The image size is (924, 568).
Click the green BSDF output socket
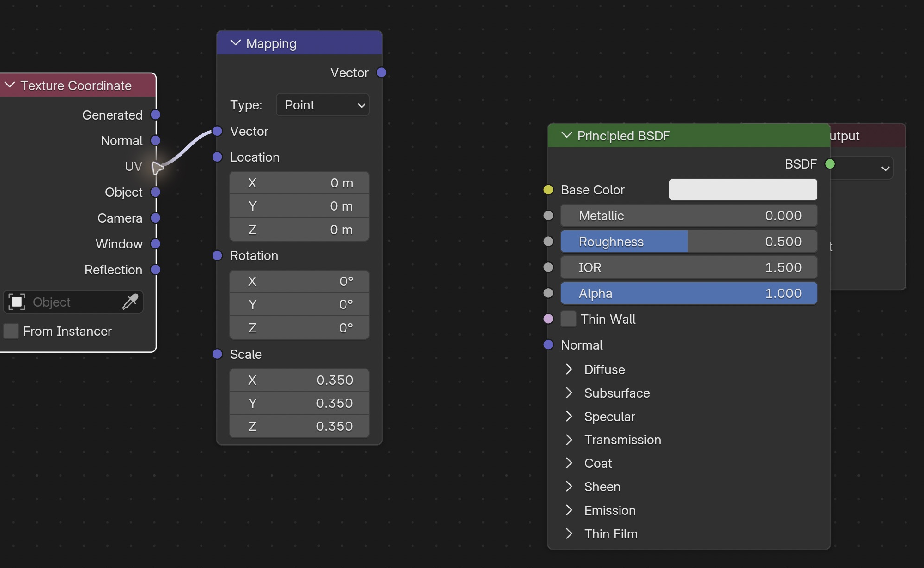830,164
